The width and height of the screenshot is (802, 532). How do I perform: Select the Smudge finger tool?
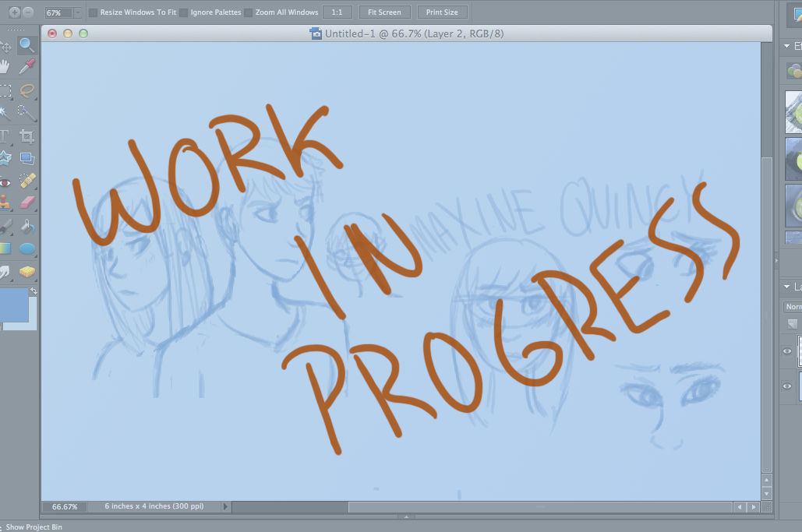coord(5,271)
